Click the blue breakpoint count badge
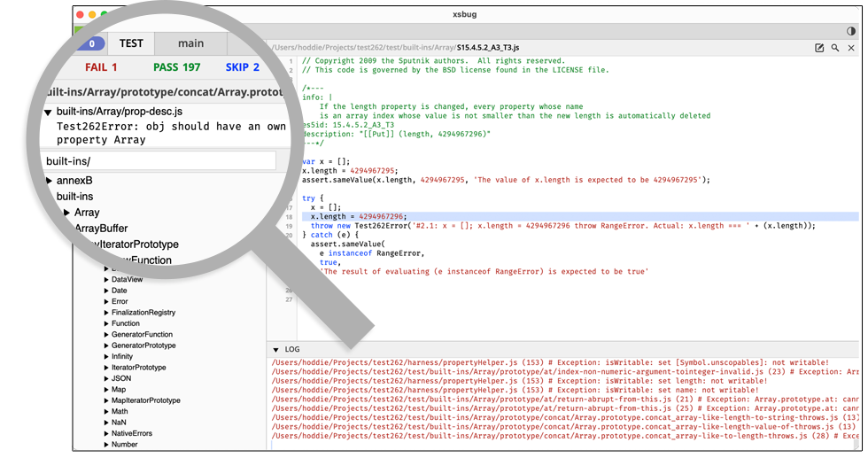Viewport: 868px width, 458px height. point(91,43)
